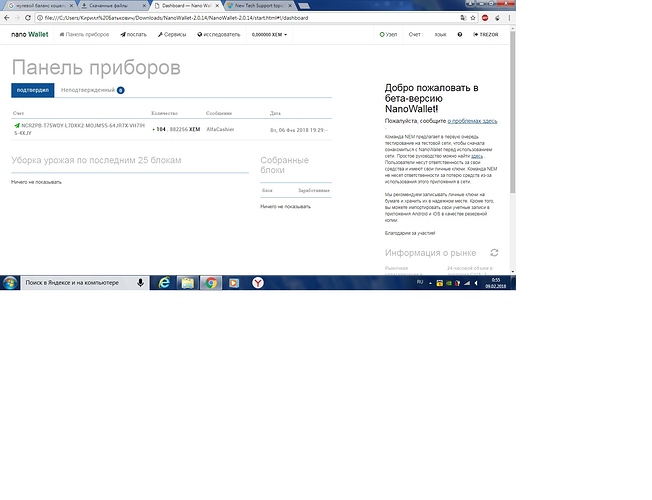Switch to the Nem Tech Support browser tab
The image size is (652, 500).
pos(258,6)
